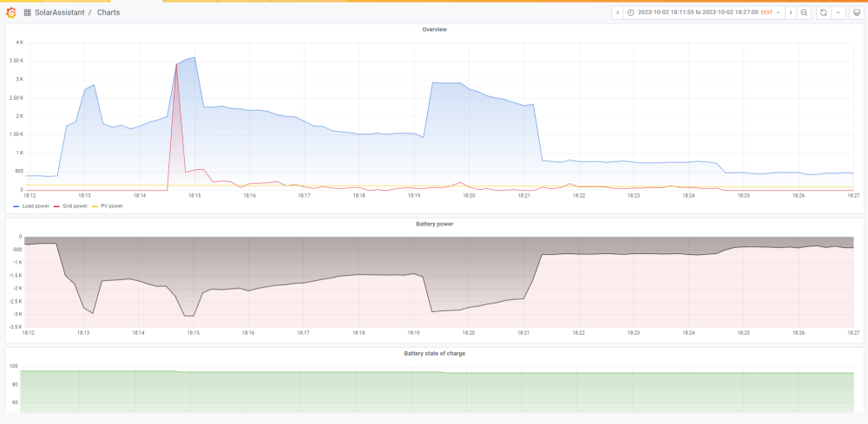The height and width of the screenshot is (424, 868).
Task: Click the red grid power spike peak
Action: (176, 65)
